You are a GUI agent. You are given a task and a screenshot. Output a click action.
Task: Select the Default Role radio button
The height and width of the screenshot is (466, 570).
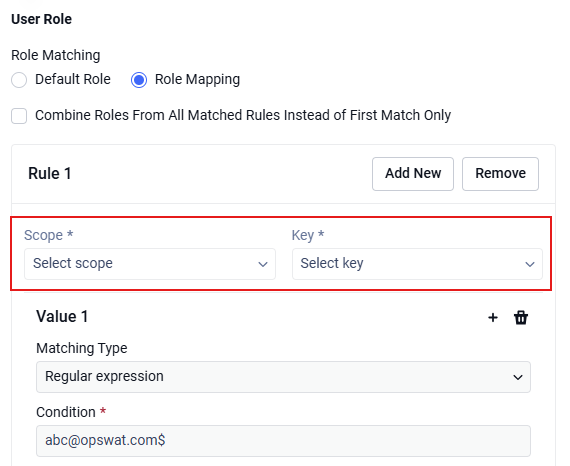point(19,80)
